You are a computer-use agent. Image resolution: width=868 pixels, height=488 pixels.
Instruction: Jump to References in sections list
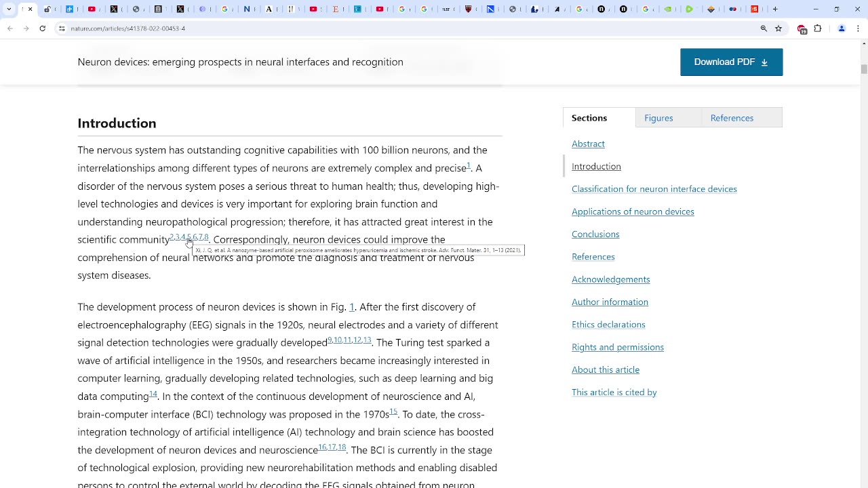[x=593, y=256]
